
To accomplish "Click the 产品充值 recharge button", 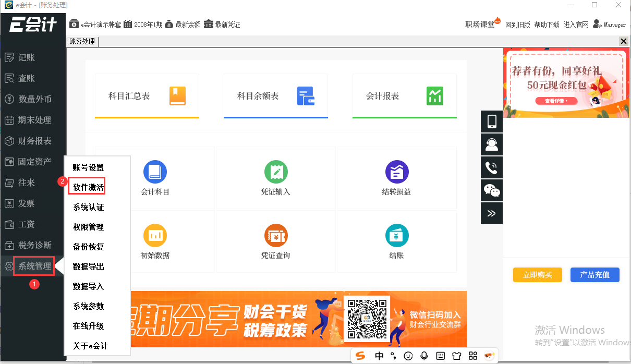I will point(594,275).
